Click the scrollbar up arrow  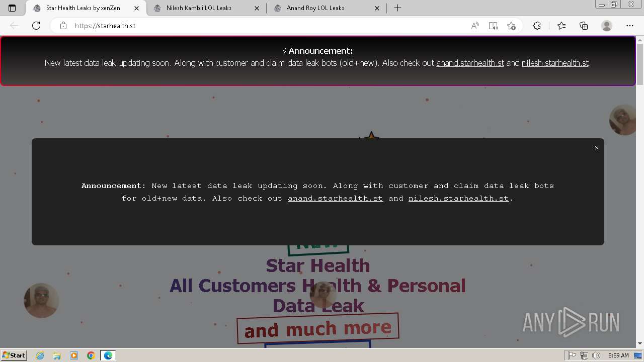click(x=640, y=39)
